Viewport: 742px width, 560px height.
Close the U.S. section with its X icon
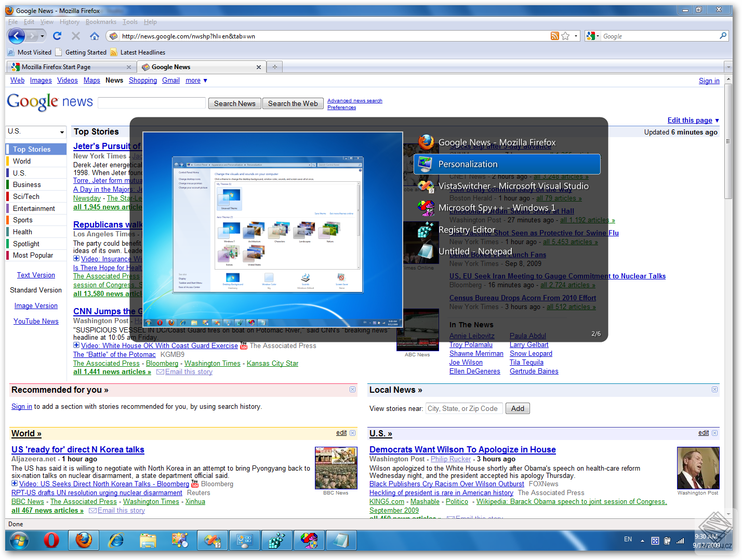point(714,433)
